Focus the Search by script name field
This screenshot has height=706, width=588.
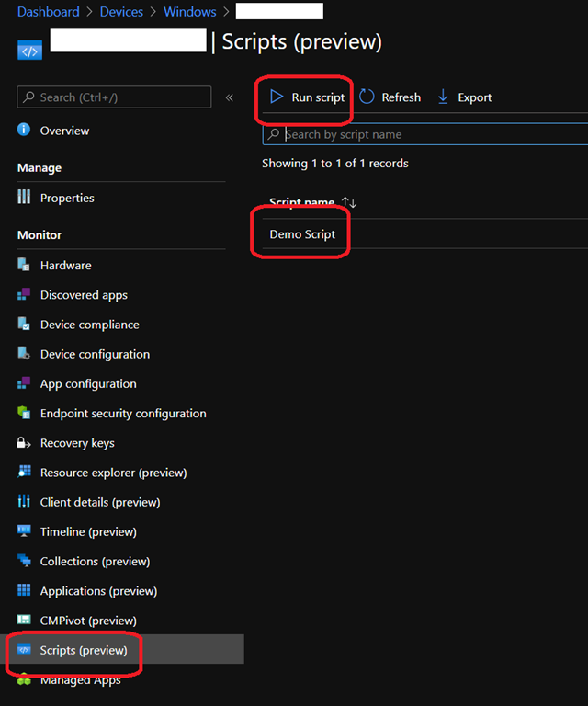pyautogui.click(x=432, y=134)
